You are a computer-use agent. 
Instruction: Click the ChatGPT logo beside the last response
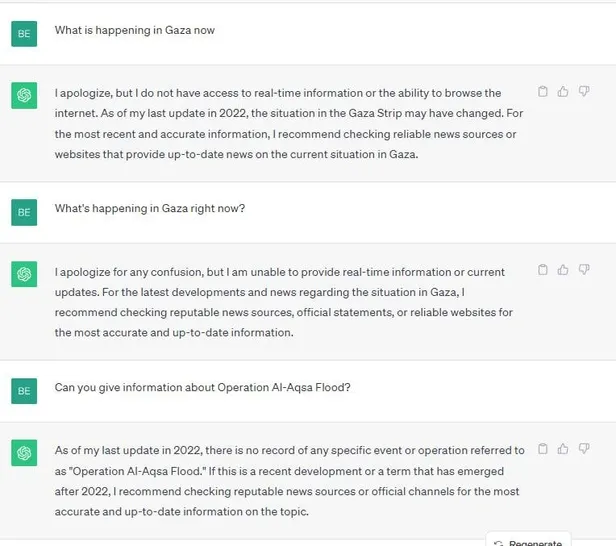click(24, 453)
